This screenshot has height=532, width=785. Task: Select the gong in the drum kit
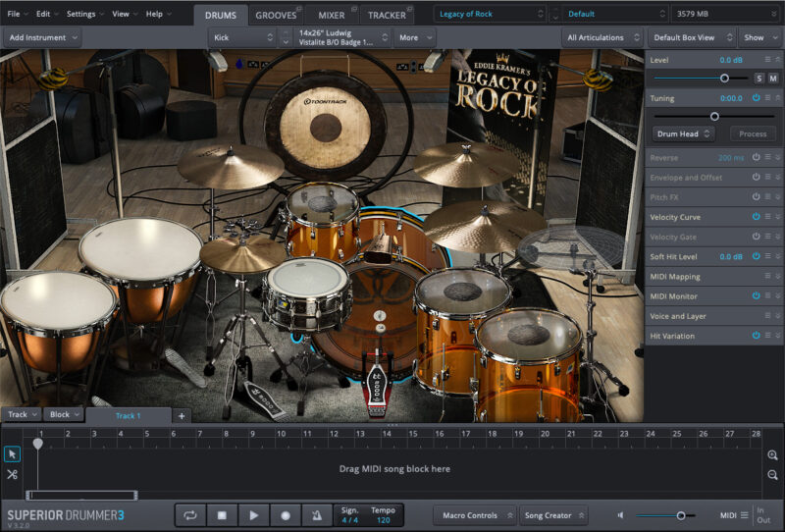[x=326, y=127]
